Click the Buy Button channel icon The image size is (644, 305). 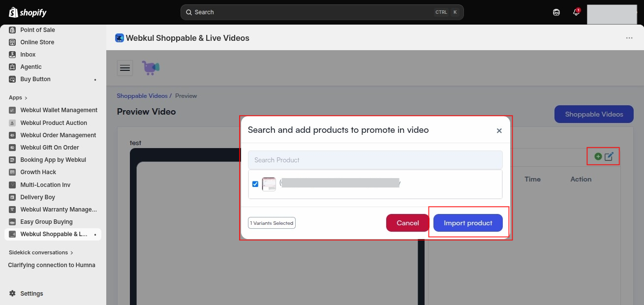pos(12,79)
